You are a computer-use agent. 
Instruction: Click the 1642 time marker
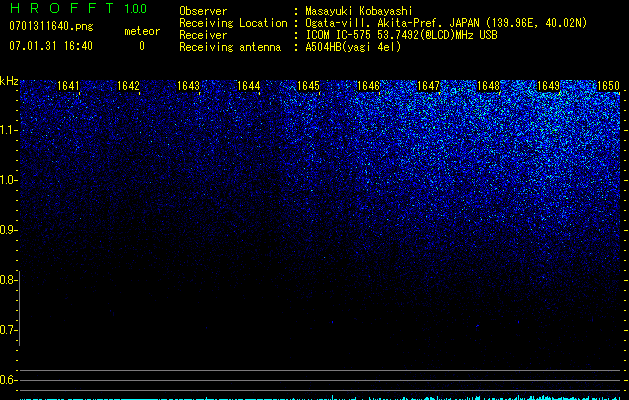(x=128, y=86)
